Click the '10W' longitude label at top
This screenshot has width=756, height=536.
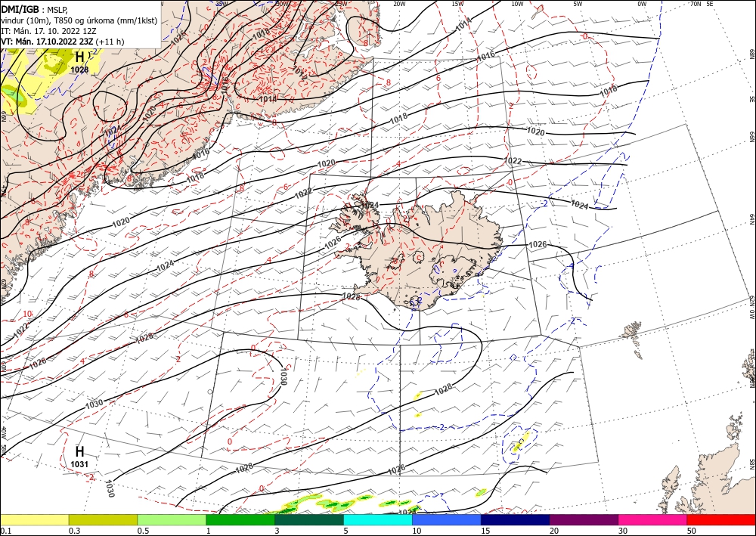coord(517,4)
